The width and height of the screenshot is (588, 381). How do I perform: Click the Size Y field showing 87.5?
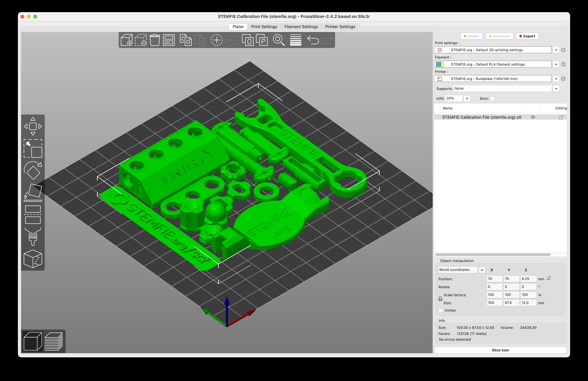pos(511,303)
